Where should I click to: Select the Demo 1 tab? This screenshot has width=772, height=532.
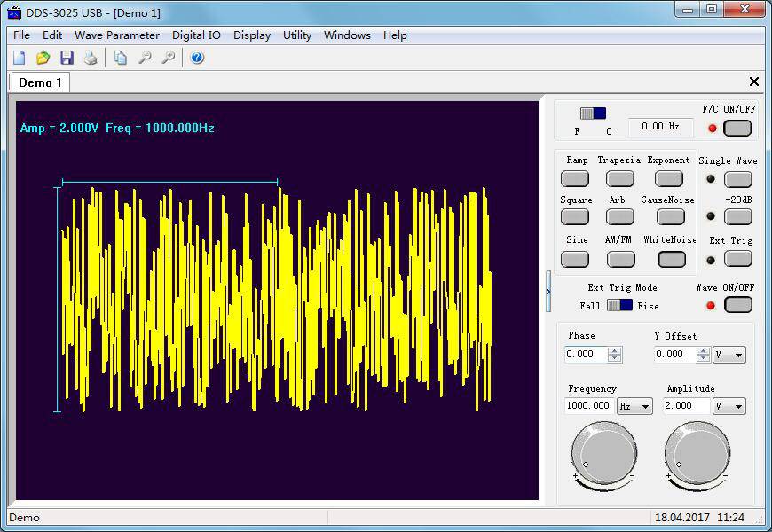[x=39, y=82]
